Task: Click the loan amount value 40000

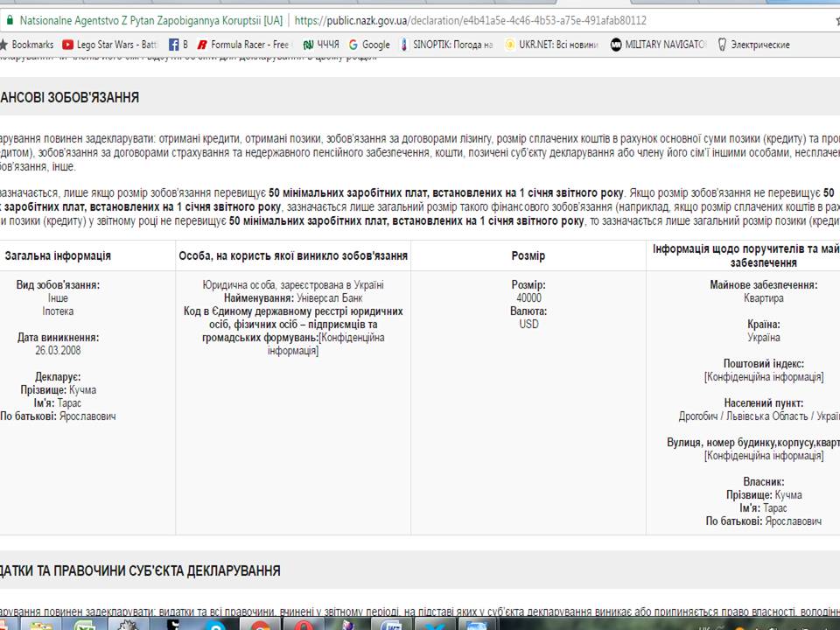Action: (528, 298)
